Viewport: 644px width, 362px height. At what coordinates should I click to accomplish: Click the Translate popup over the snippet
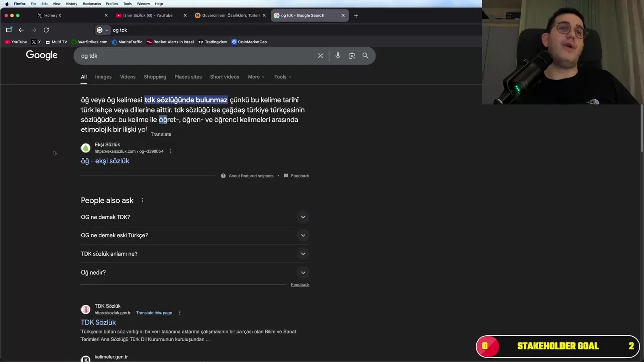pyautogui.click(x=161, y=134)
